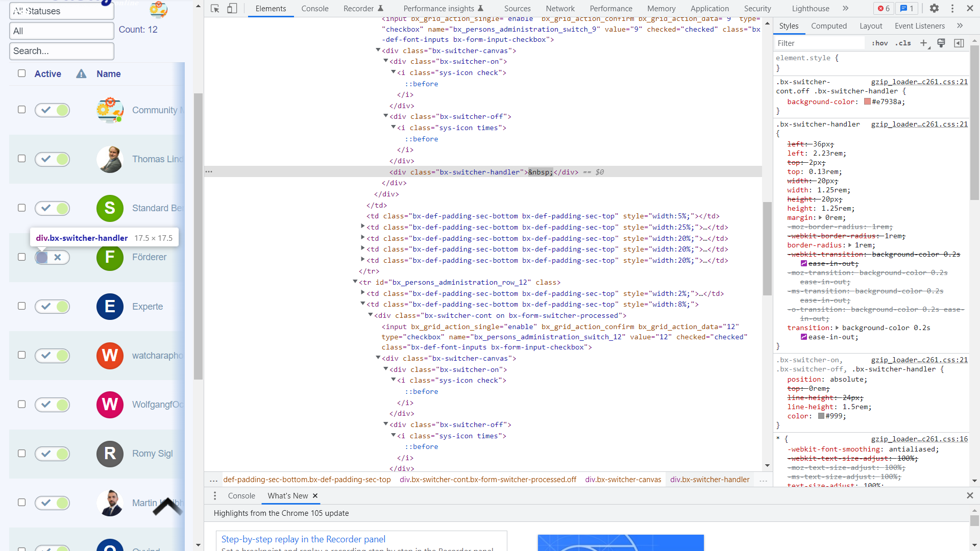Screen dimensions: 980x551
Task: Click the scroll-to-top arrow on page
Action: pos(167,507)
